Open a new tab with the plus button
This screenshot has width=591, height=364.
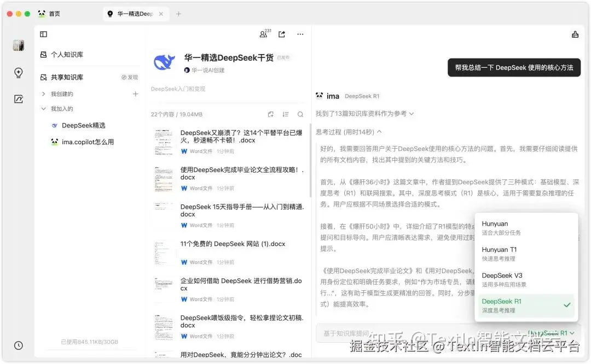pos(178,14)
